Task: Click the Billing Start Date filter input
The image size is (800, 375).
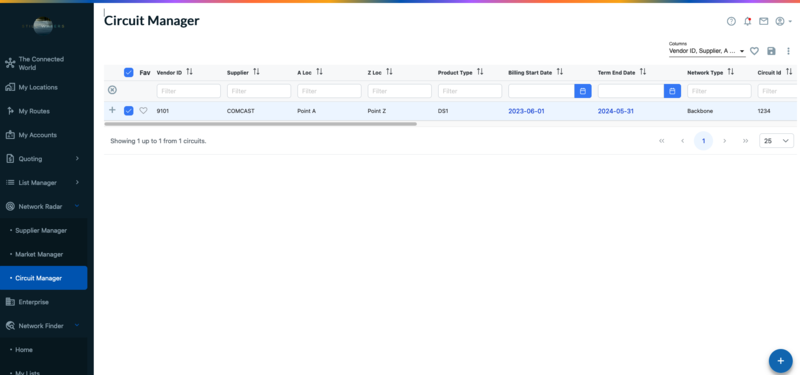Action: pyautogui.click(x=541, y=91)
